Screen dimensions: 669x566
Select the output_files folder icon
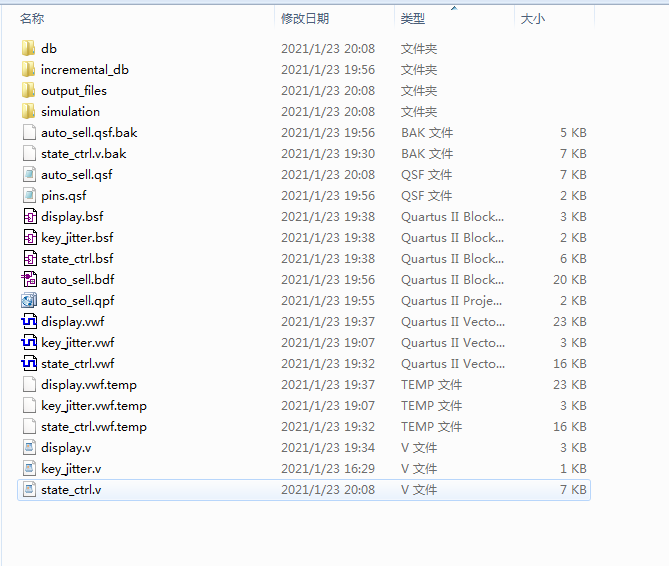click(x=29, y=90)
